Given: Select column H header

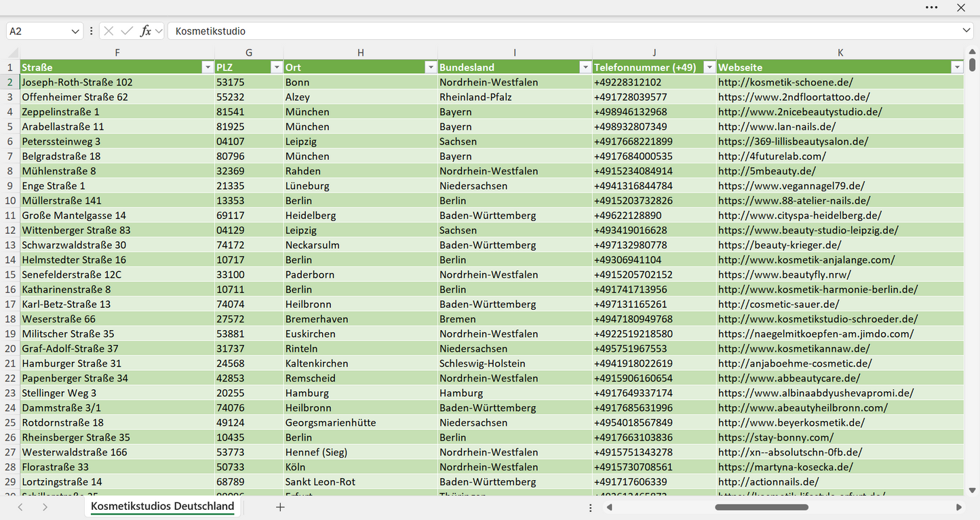Looking at the screenshot, I should pos(361,52).
